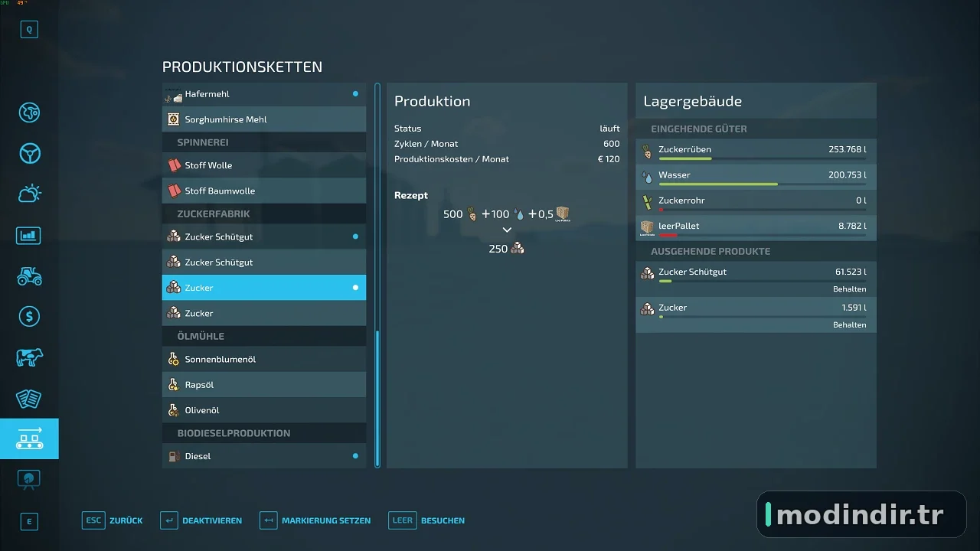Click the Wasser drop icon in Lagergebäude

648,177
